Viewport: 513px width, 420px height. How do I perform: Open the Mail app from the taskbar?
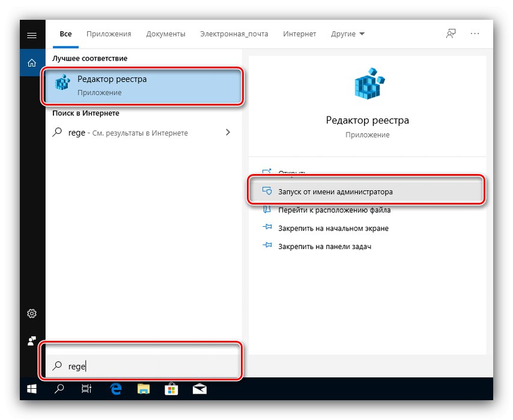click(x=199, y=389)
